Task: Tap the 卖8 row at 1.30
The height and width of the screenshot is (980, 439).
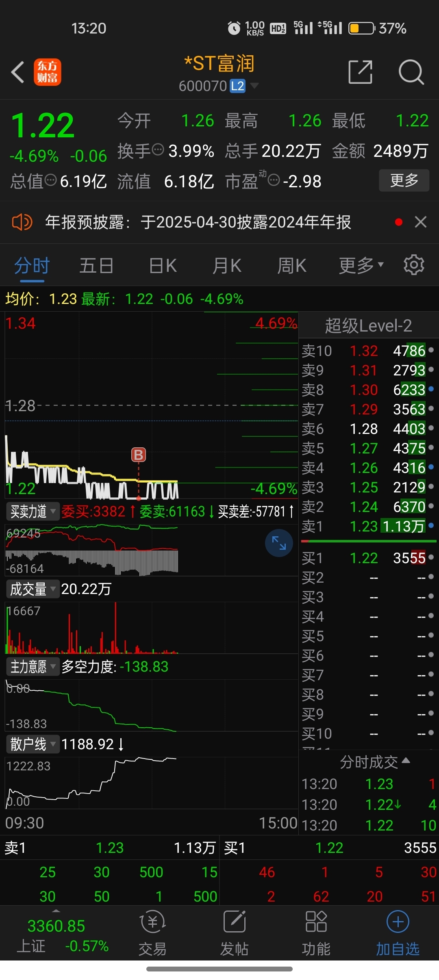Action: (x=368, y=390)
